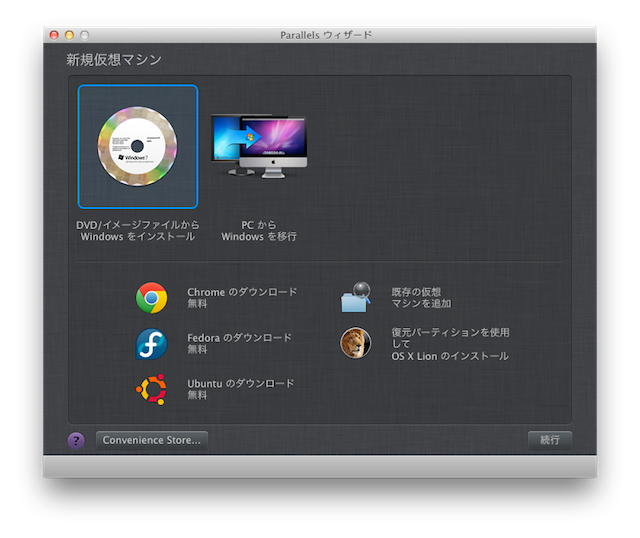Open the Convenience Store... button

click(152, 440)
